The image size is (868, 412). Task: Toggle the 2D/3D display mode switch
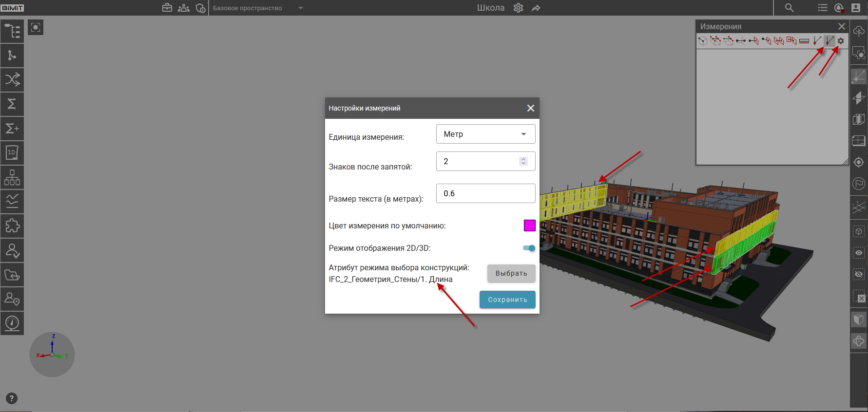(529, 248)
